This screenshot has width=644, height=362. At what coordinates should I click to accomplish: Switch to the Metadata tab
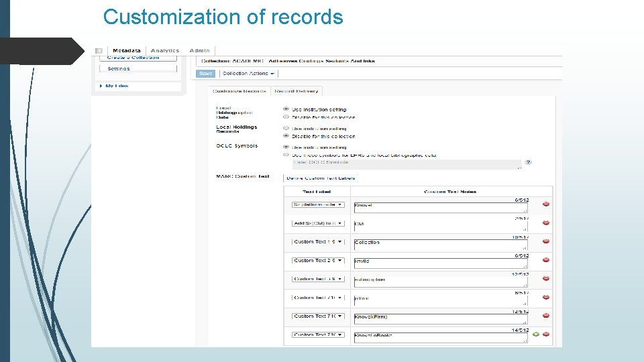[x=127, y=50]
